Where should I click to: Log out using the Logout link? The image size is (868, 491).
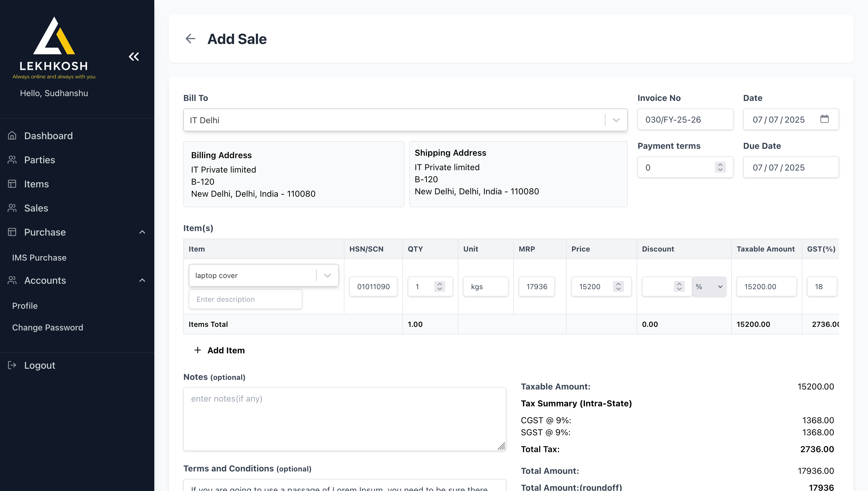pyautogui.click(x=39, y=365)
